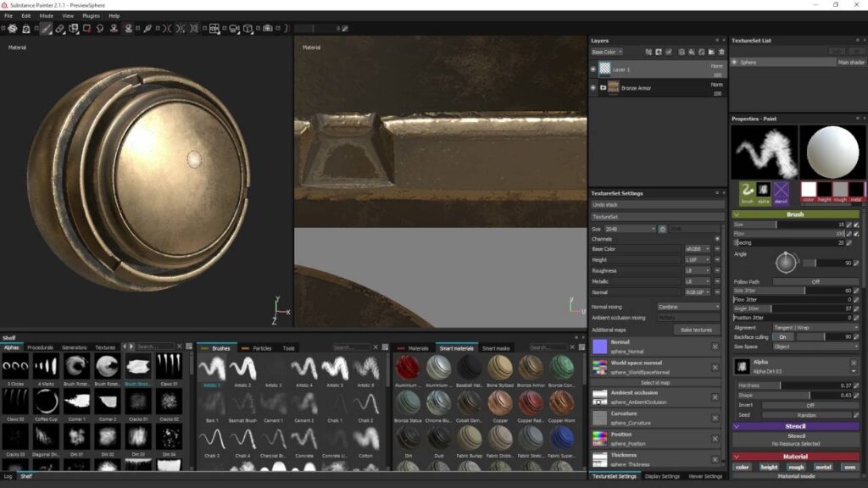Viewport: 868px width, 488px height.
Task: Select the alpha properties icon
Action: (x=764, y=192)
